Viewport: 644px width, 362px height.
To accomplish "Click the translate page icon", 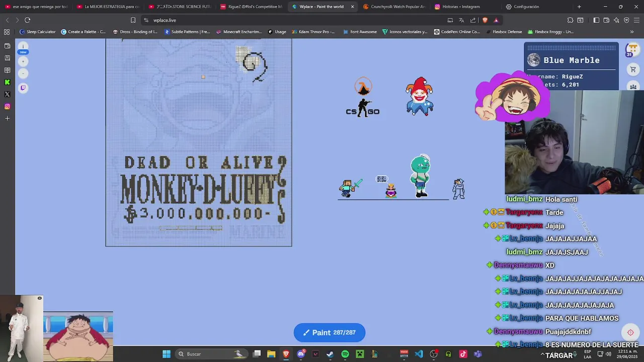I will [x=461, y=20].
